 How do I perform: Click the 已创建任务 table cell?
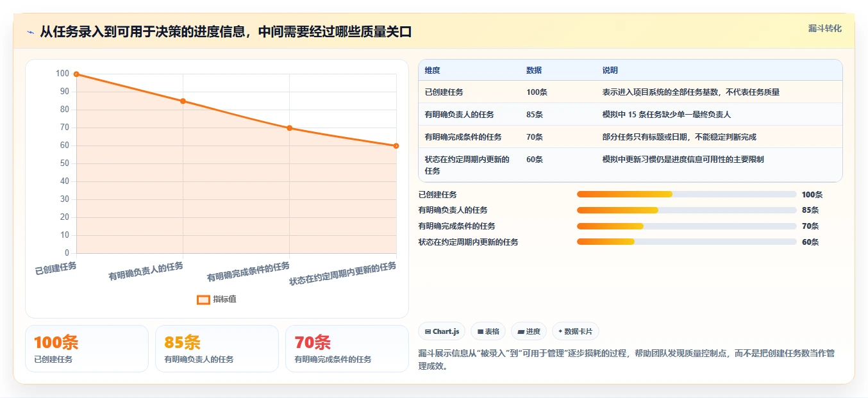444,92
